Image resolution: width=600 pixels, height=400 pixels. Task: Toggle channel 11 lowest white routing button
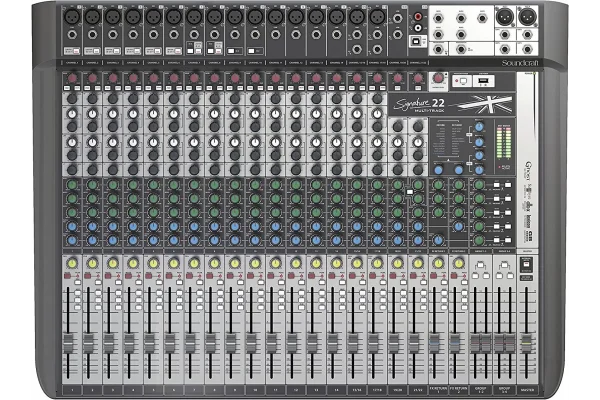tap(281, 307)
